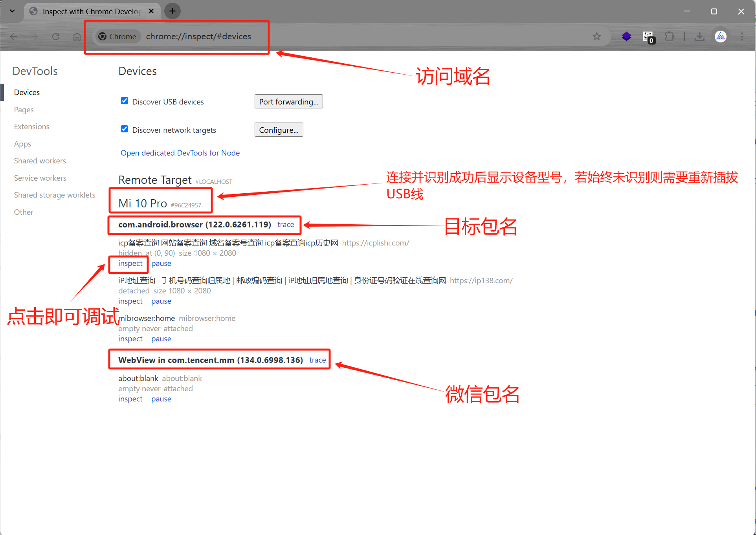Viewport: 756px width, 535px height.
Task: Open a new tab with plus
Action: click(x=172, y=11)
